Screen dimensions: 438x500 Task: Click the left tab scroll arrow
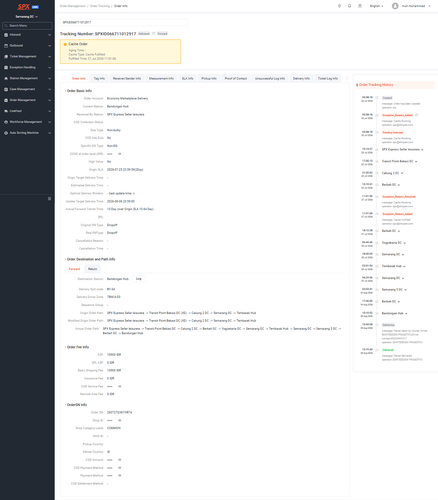62,78
